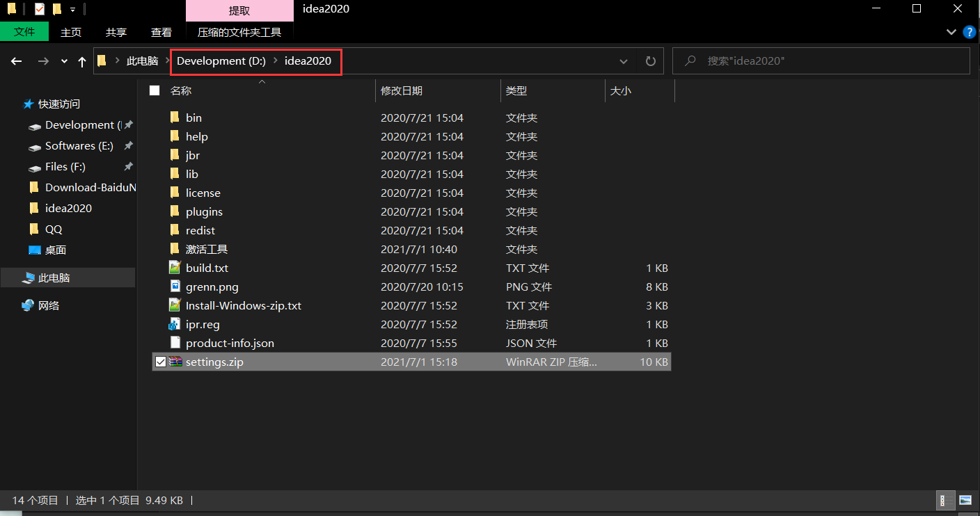Open 压缩的文件夹工具 tab
Image resolution: width=980 pixels, height=516 pixels.
(239, 32)
